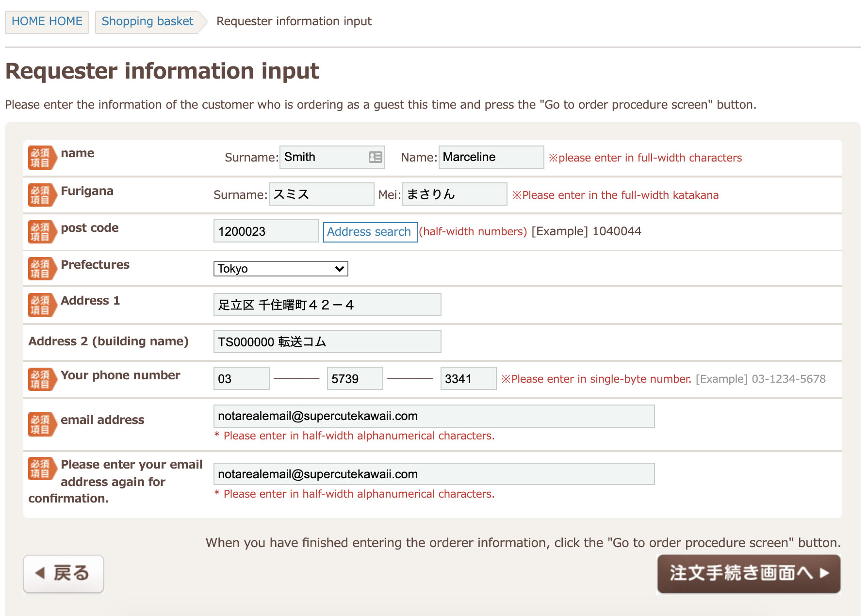Select the Address 1 text field

coord(327,305)
